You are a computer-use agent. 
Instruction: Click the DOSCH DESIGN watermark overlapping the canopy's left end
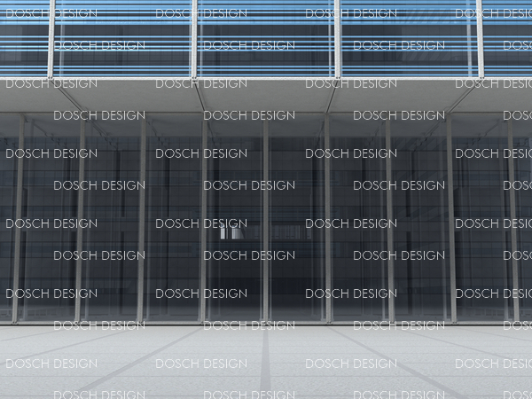click(51, 83)
